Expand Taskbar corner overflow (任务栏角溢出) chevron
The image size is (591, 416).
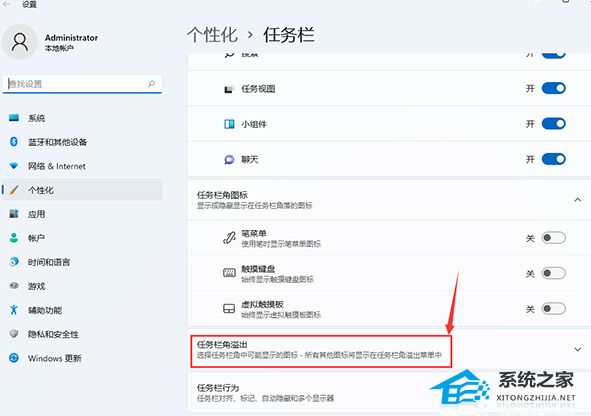click(577, 349)
